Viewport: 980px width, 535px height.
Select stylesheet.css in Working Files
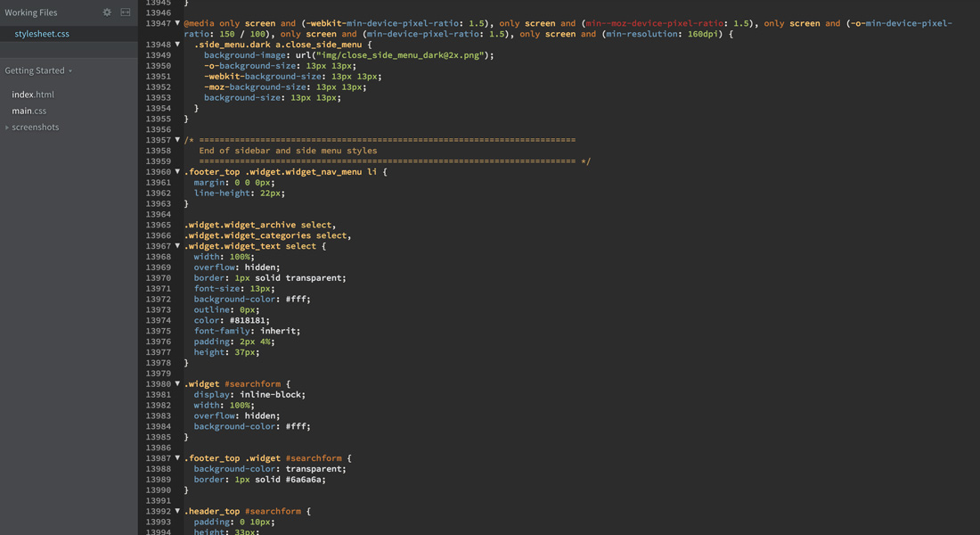(x=42, y=34)
